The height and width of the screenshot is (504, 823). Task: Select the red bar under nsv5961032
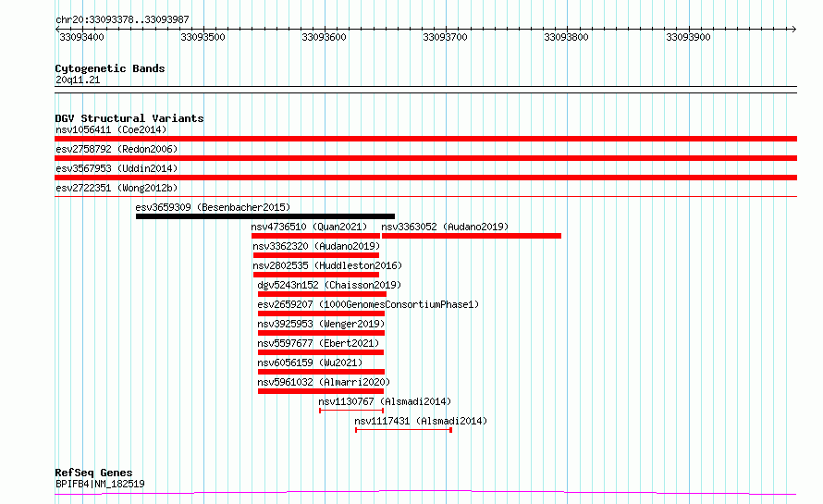point(321,391)
